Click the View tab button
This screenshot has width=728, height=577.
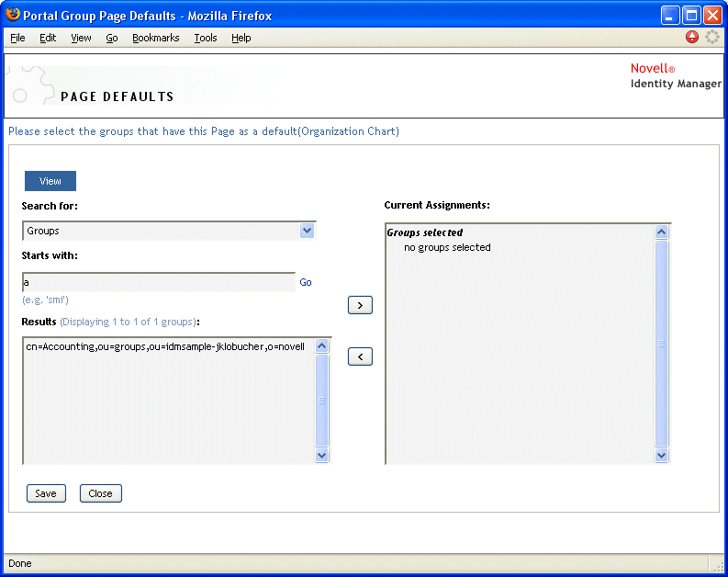pos(50,181)
